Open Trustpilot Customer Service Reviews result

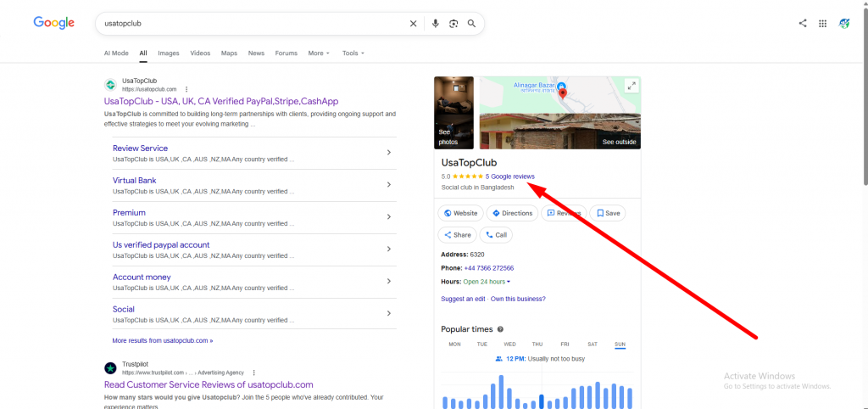(x=209, y=384)
